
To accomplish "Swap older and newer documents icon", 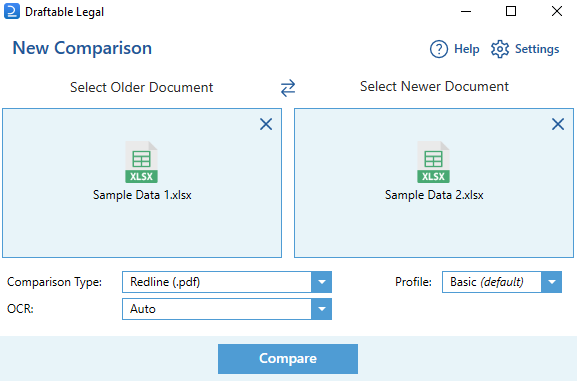I will [x=288, y=88].
